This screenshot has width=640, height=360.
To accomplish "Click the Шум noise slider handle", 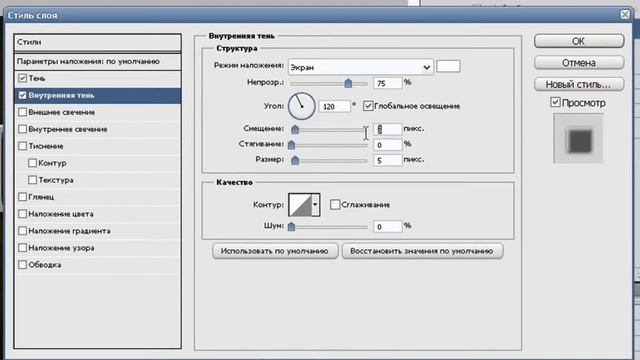I will click(291, 227).
